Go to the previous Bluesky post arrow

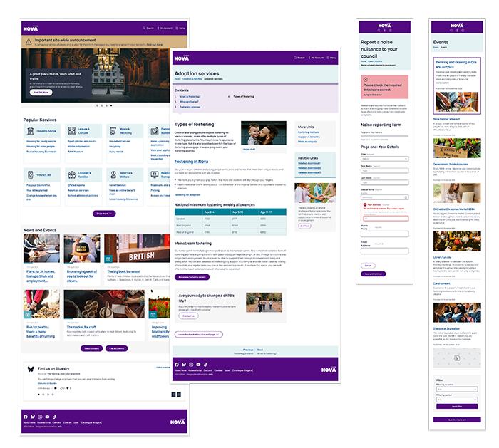click(173, 395)
